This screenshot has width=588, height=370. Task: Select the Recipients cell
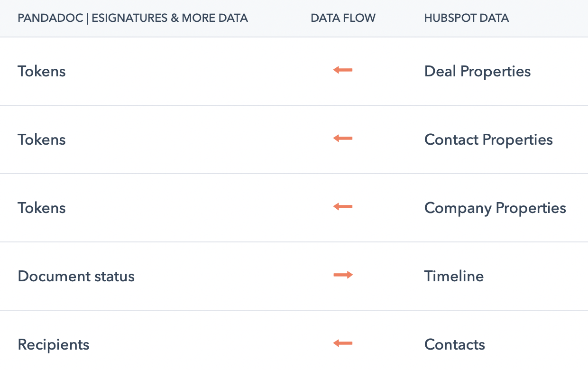click(x=54, y=345)
